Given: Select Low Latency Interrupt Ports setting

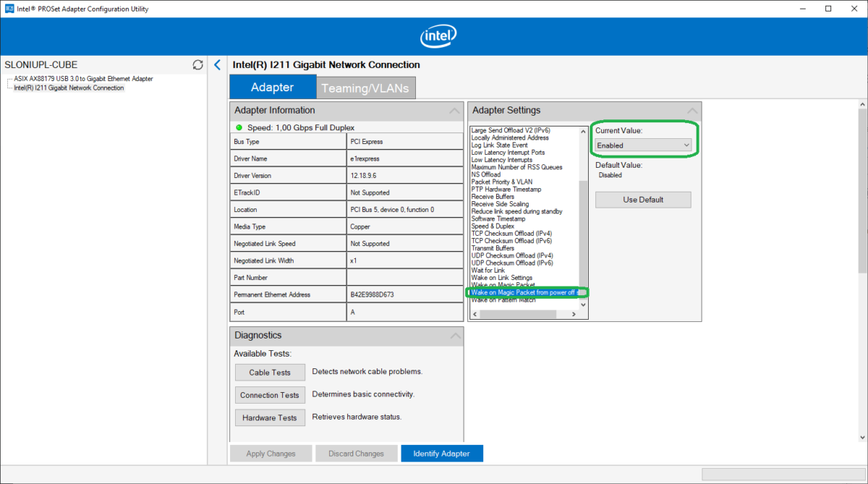Looking at the screenshot, I should [x=508, y=153].
